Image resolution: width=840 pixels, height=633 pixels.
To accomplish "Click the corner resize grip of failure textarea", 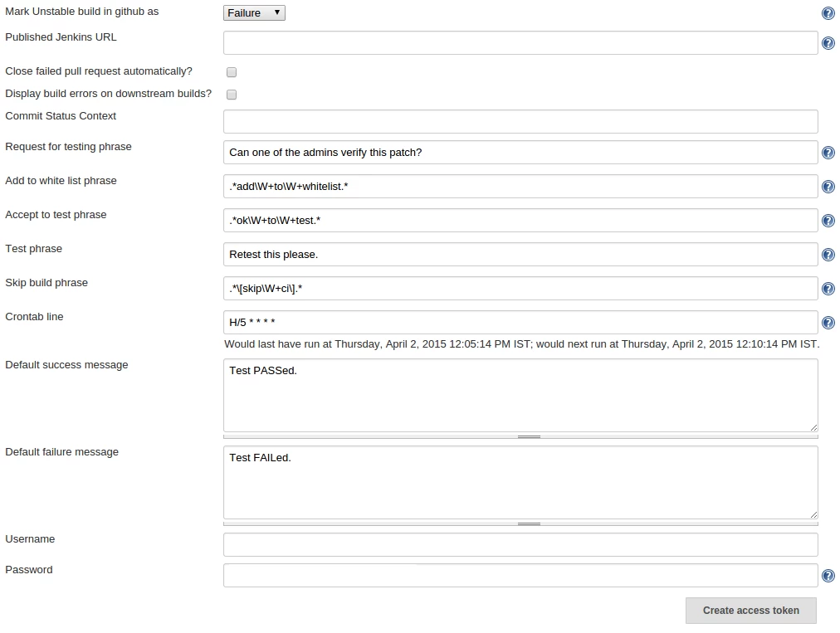I will (813, 514).
